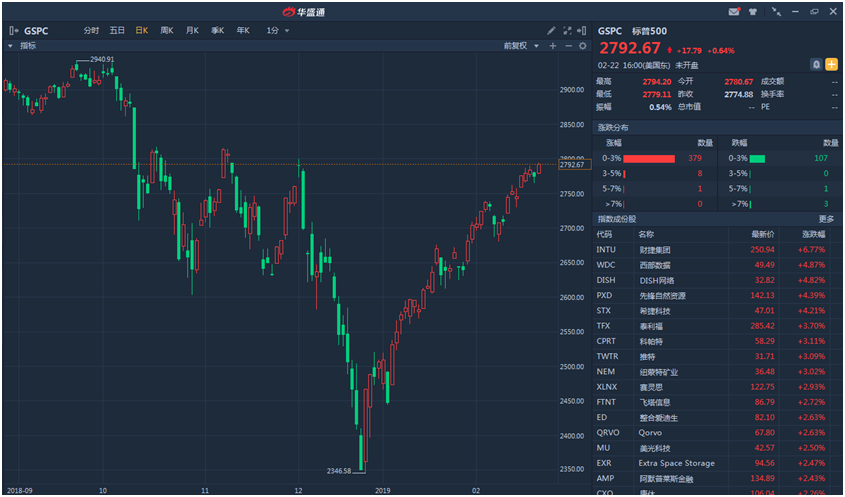Click the compact window arrows icon
This screenshot has width=845, height=497.
[777, 11]
